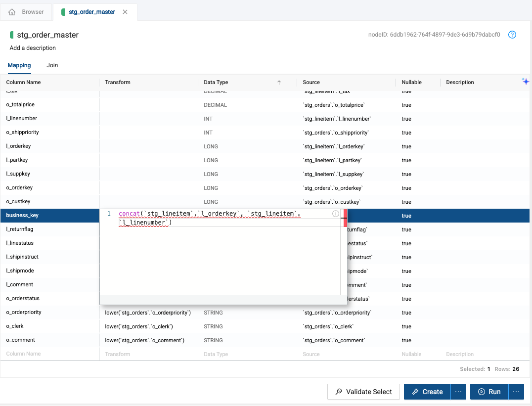Click the Source column header
Viewport: 532px width, 406px height.
pyautogui.click(x=311, y=82)
